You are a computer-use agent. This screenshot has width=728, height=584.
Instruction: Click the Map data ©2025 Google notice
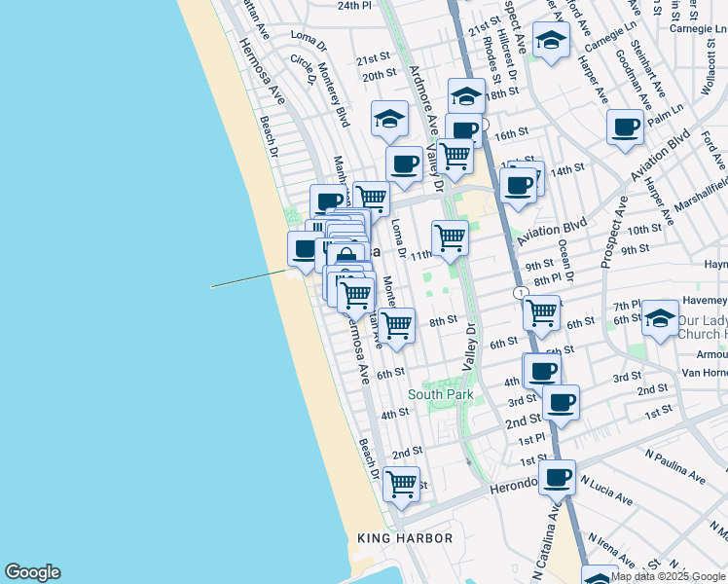(668, 577)
